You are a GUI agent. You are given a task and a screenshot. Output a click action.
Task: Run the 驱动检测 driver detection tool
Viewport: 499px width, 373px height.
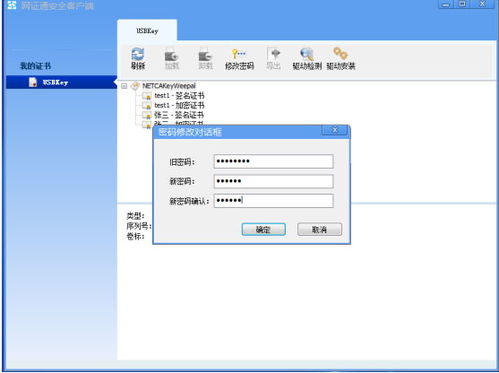click(307, 54)
